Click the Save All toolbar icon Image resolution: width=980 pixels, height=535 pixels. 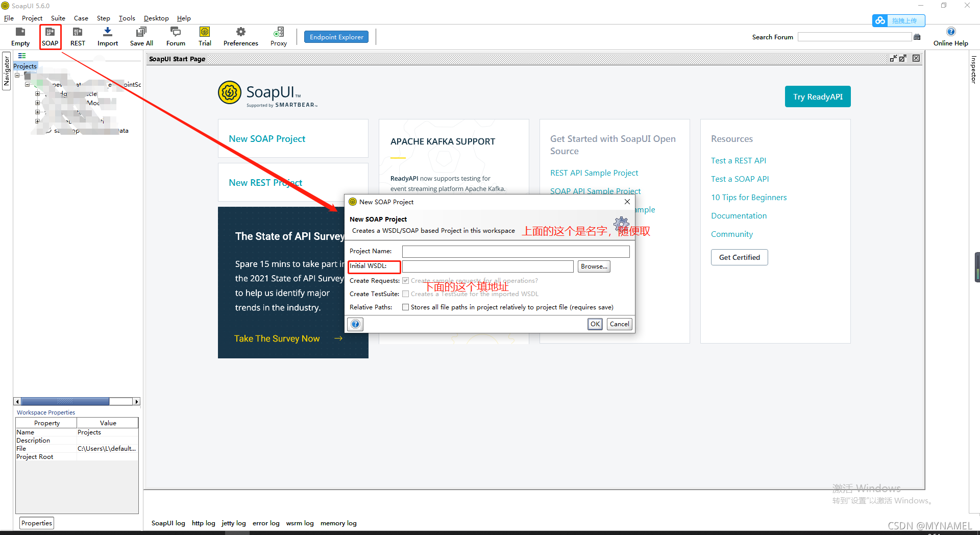(141, 37)
